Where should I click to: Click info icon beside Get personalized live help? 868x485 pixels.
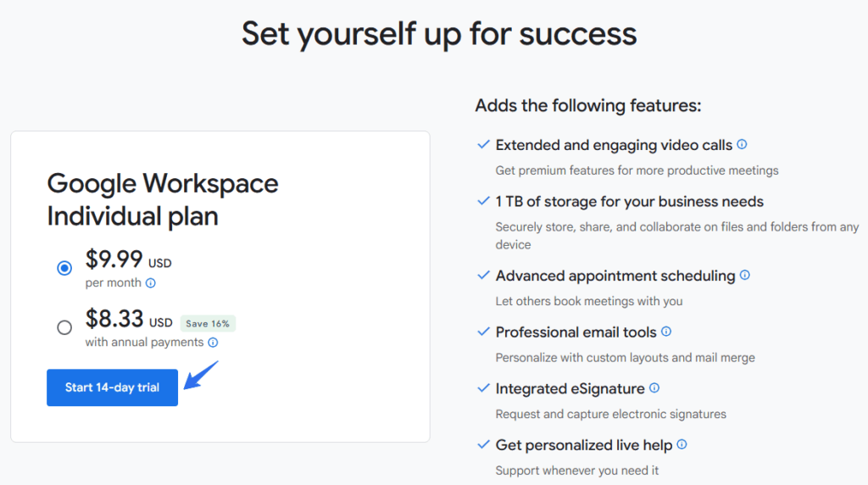(x=682, y=444)
